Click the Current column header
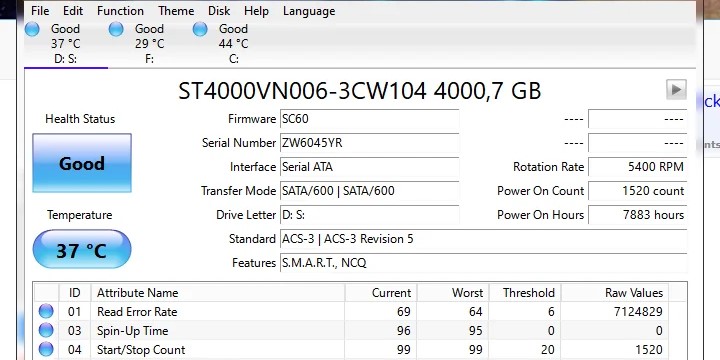This screenshot has width=720, height=360. (x=381, y=292)
